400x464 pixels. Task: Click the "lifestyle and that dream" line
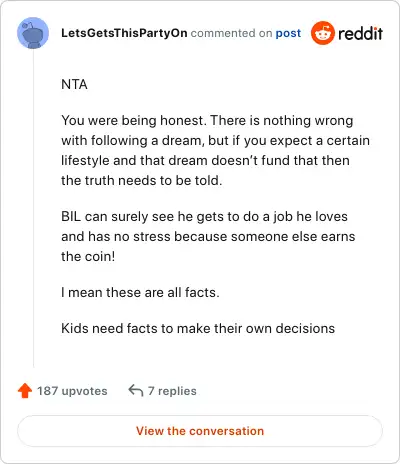(205, 161)
